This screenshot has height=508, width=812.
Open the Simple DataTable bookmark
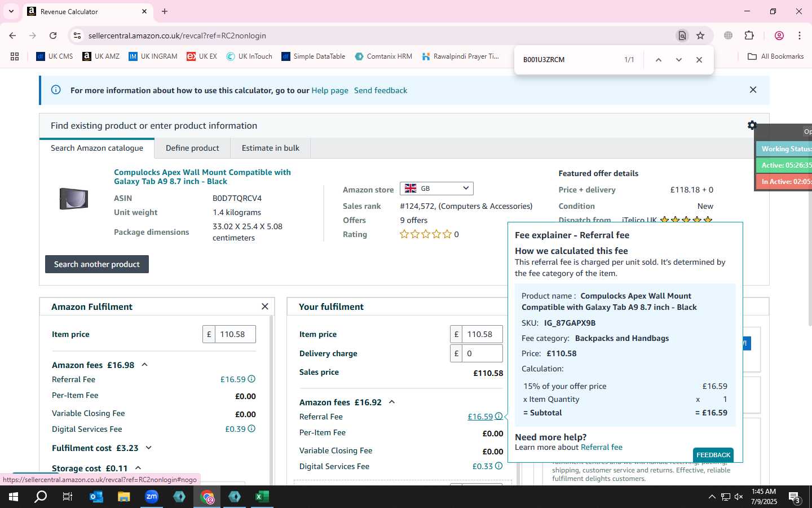coord(313,56)
